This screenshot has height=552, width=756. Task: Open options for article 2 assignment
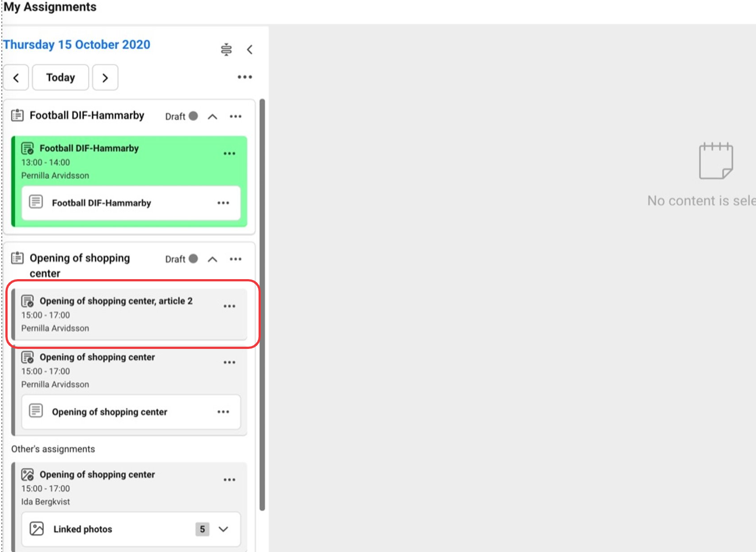tap(229, 306)
